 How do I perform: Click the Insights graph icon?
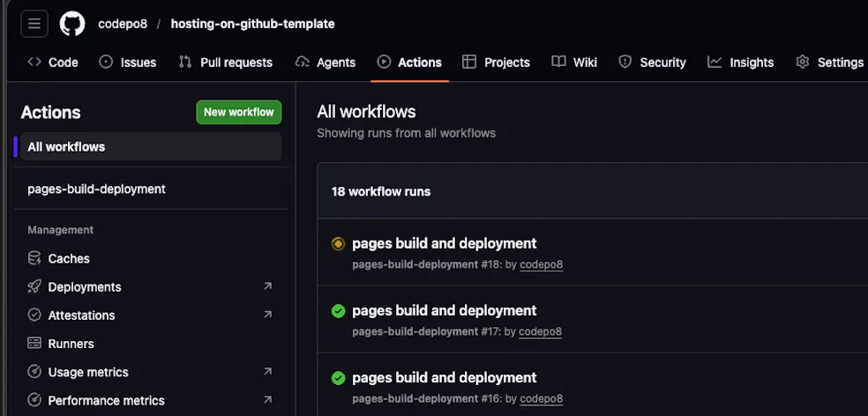[715, 62]
